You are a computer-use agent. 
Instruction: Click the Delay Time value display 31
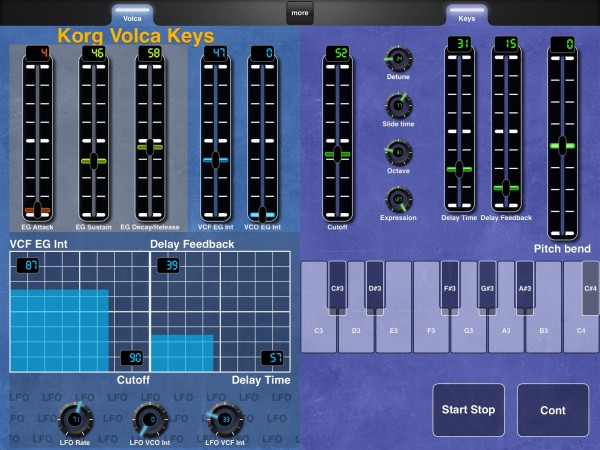(459, 43)
